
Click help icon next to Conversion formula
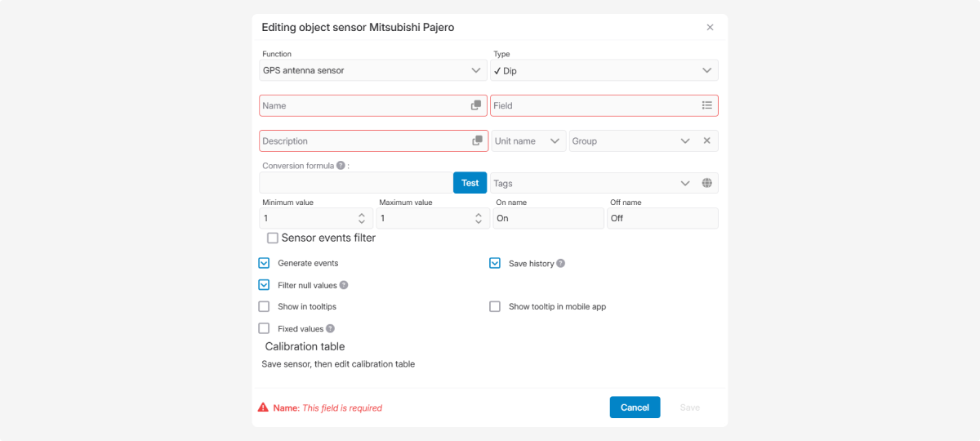(341, 166)
